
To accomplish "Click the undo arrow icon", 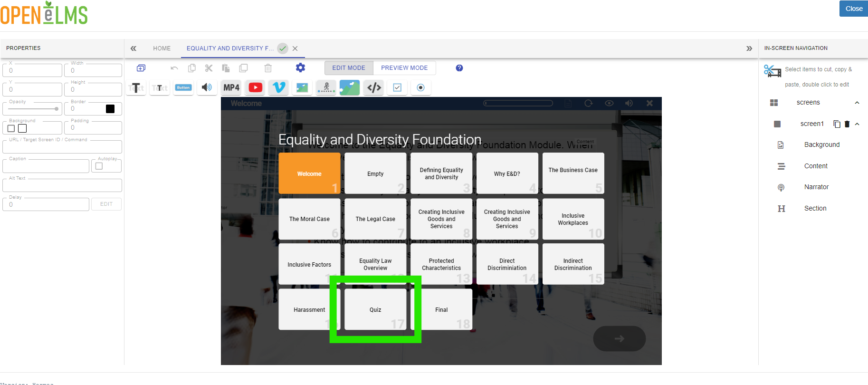I will point(174,68).
